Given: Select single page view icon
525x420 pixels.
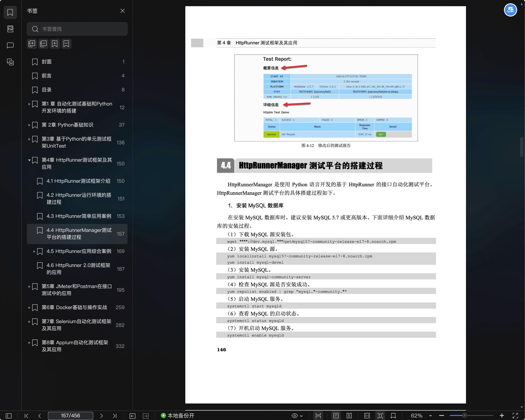Looking at the screenshot, I should click(x=336, y=416).
